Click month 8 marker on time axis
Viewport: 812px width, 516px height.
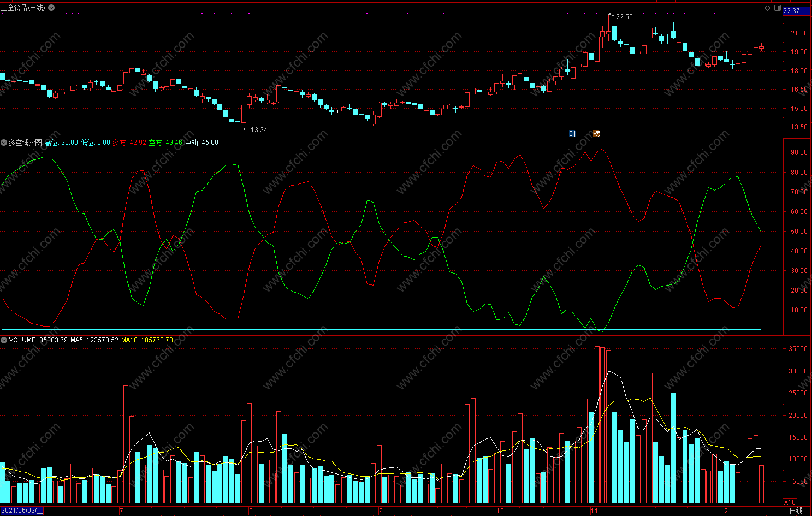pos(251,511)
